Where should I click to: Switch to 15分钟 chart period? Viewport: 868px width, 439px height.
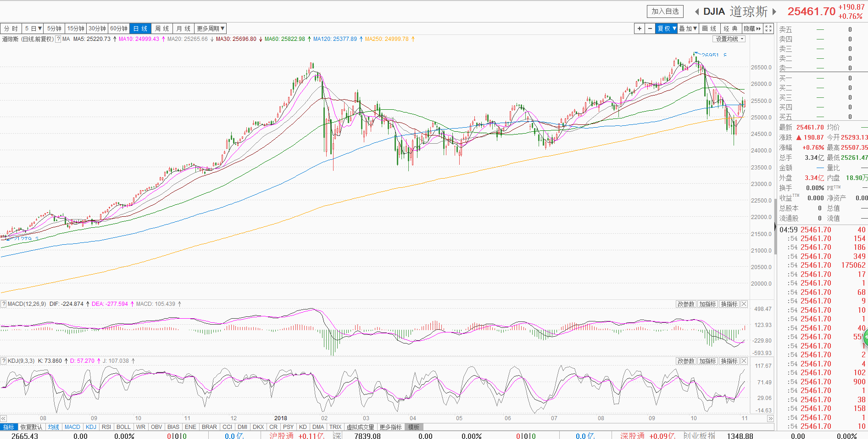coord(76,28)
